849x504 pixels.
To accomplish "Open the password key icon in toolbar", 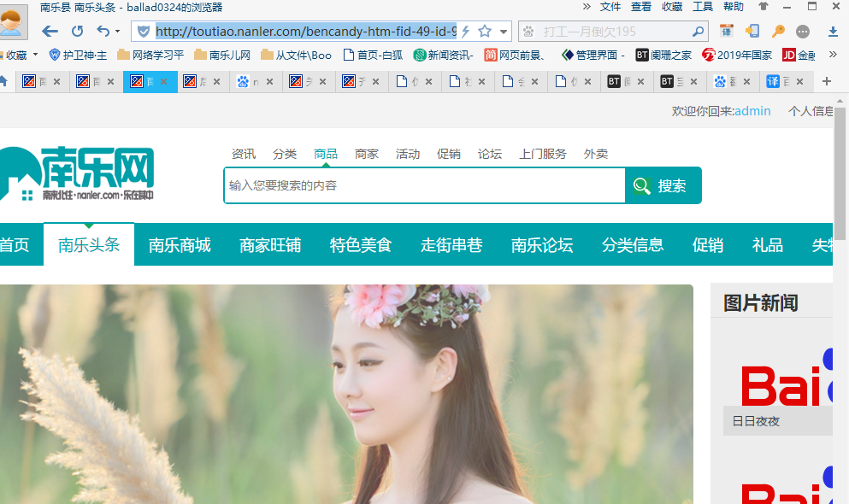I will (778, 32).
